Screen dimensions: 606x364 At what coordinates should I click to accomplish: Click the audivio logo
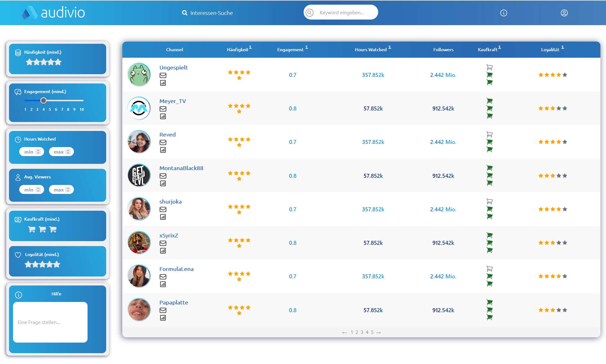[53, 13]
